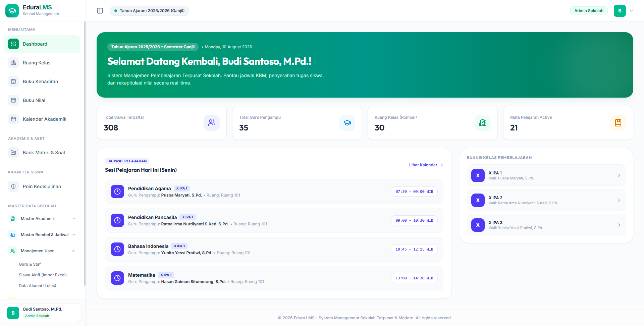Click the X IPA 3 class icon
644x326 pixels.
coord(478,225)
